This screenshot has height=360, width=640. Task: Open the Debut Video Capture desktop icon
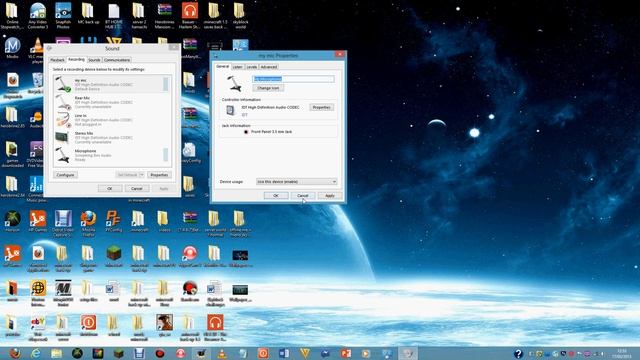coord(63,224)
